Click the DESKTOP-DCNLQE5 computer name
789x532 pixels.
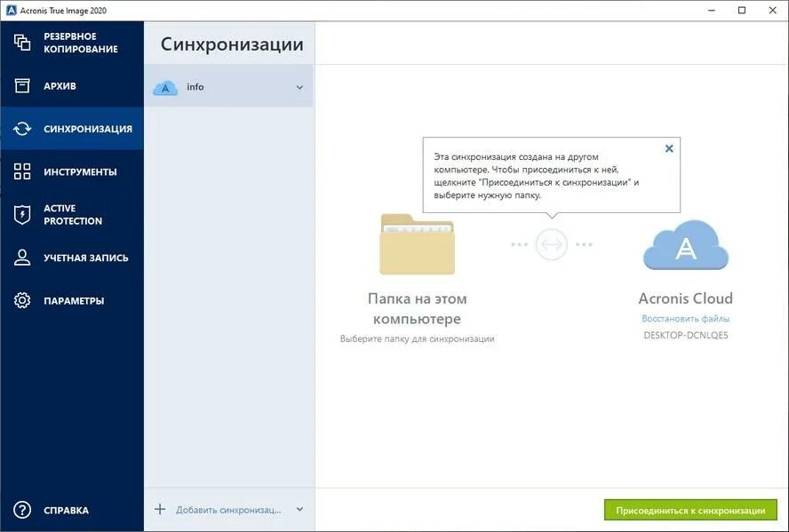pos(686,336)
